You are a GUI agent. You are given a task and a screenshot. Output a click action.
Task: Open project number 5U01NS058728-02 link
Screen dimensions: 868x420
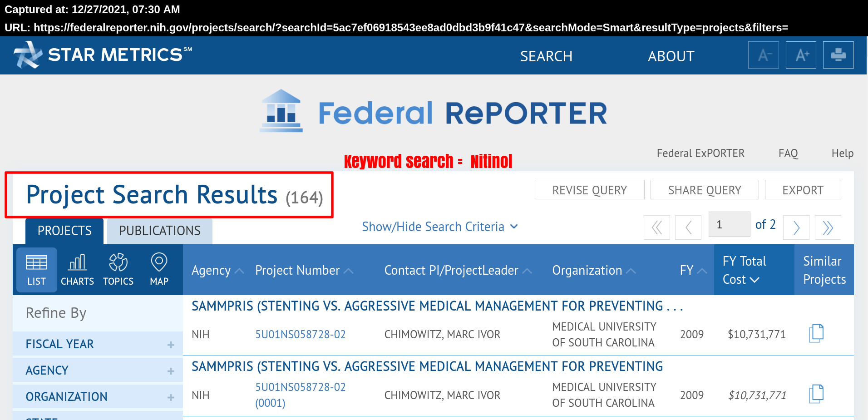coord(301,335)
